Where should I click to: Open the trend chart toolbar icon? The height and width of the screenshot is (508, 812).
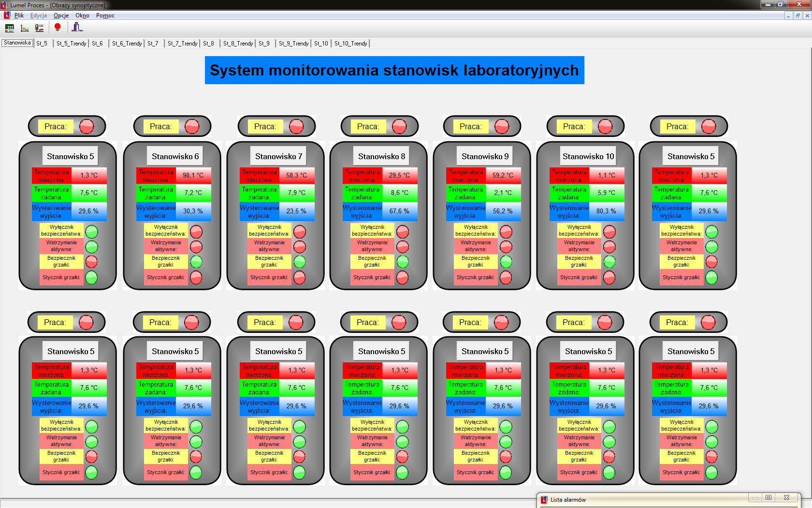[x=25, y=28]
